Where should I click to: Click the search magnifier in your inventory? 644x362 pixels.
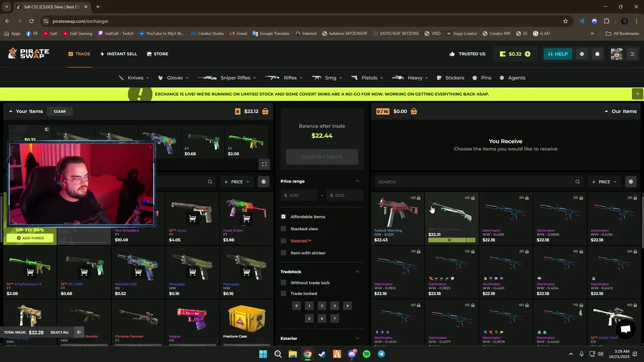[210, 182]
